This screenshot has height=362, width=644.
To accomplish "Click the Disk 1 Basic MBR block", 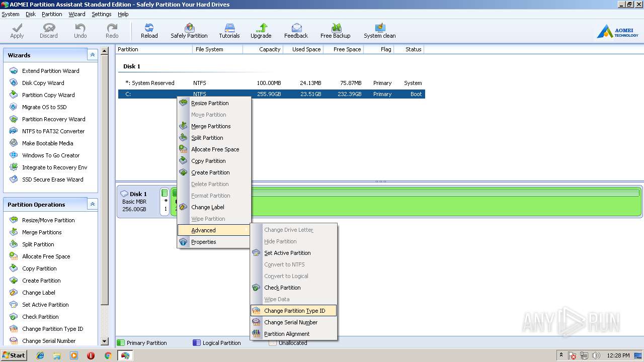I will point(138,202).
